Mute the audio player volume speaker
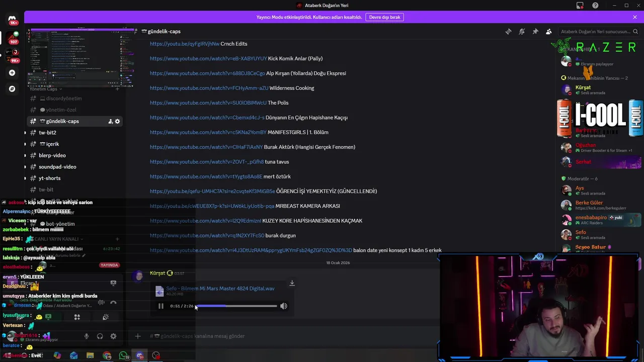Image resolution: width=644 pixels, height=362 pixels. point(284,306)
